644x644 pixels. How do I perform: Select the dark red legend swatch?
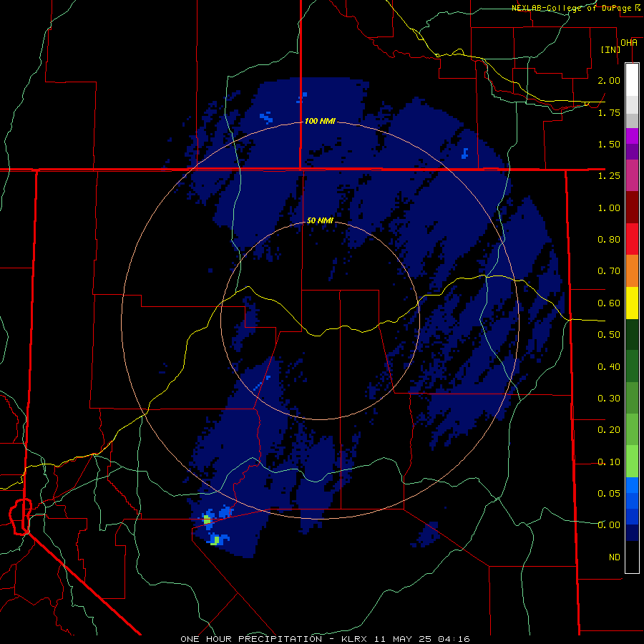coord(632,208)
